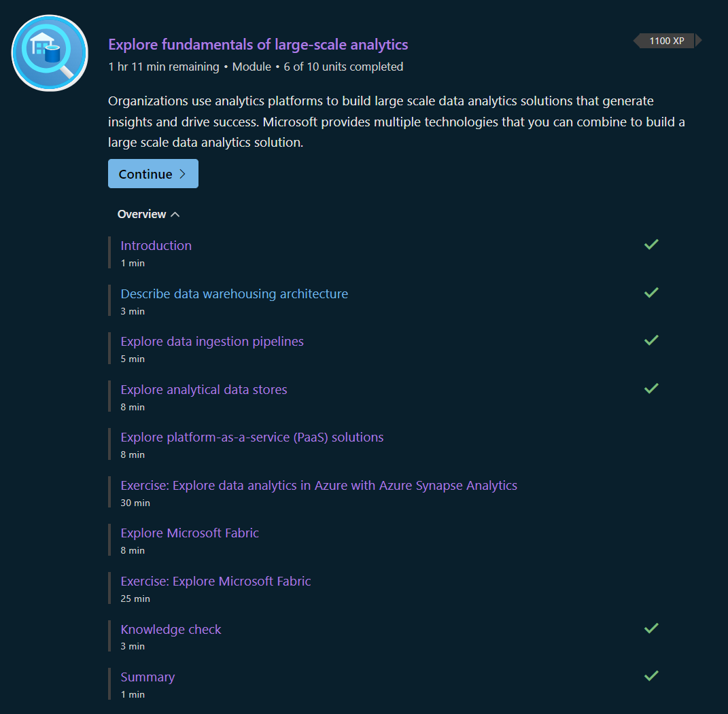Viewport: 728px width, 714px height.
Task: Click the checkmark next to Explore analytical data stores
Action: point(651,388)
